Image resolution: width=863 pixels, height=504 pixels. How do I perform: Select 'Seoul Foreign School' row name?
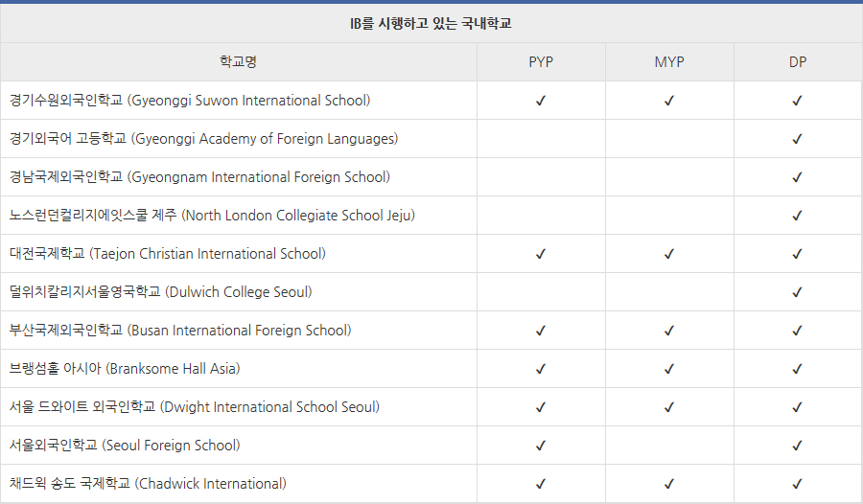coord(125,446)
